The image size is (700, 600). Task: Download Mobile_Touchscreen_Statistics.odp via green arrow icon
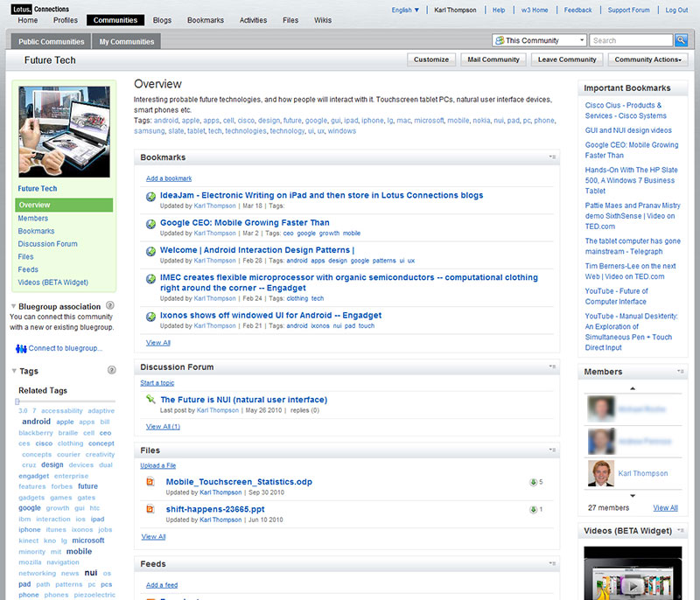pos(533,482)
